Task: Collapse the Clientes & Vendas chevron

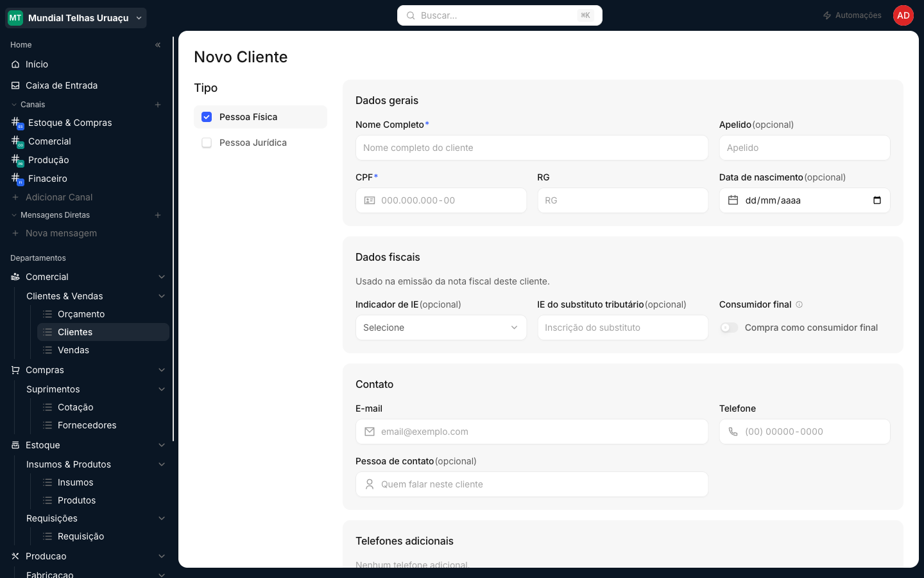Action: click(x=162, y=296)
